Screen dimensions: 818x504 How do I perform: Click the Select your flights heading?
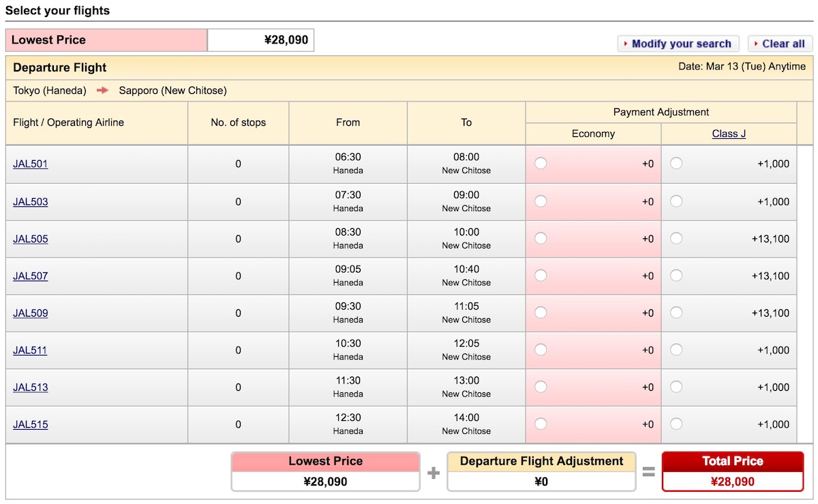point(57,11)
